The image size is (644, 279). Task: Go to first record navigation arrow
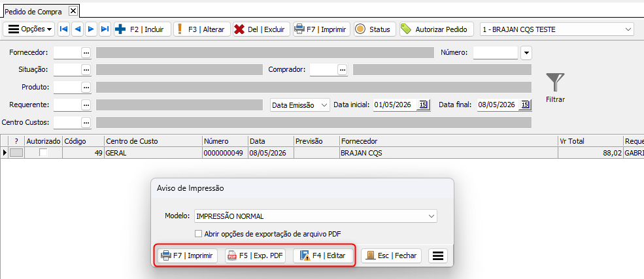[63, 29]
